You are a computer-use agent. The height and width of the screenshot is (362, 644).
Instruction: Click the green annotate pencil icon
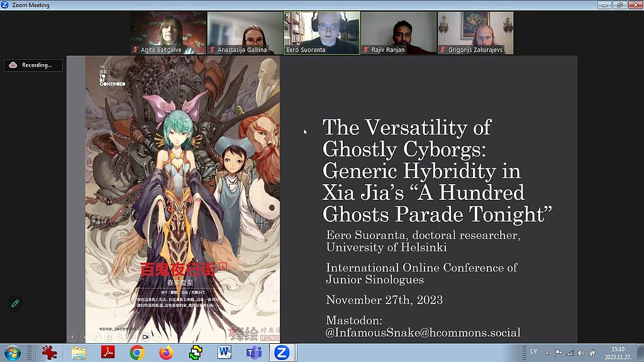tap(15, 304)
